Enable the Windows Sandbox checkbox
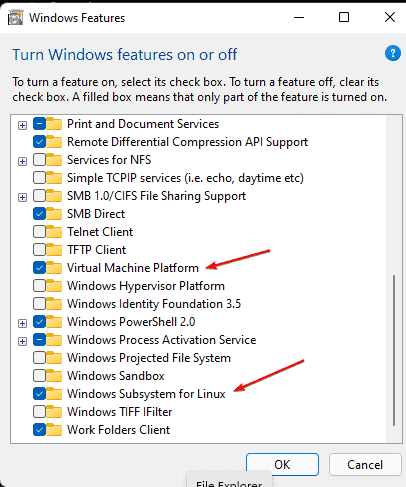Screen dimensions: 406x487 coord(39,376)
